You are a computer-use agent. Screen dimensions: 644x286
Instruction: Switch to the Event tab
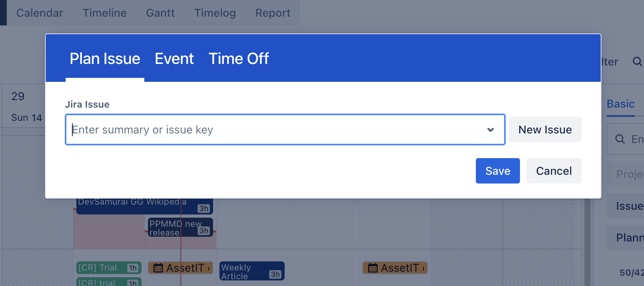coord(174,59)
